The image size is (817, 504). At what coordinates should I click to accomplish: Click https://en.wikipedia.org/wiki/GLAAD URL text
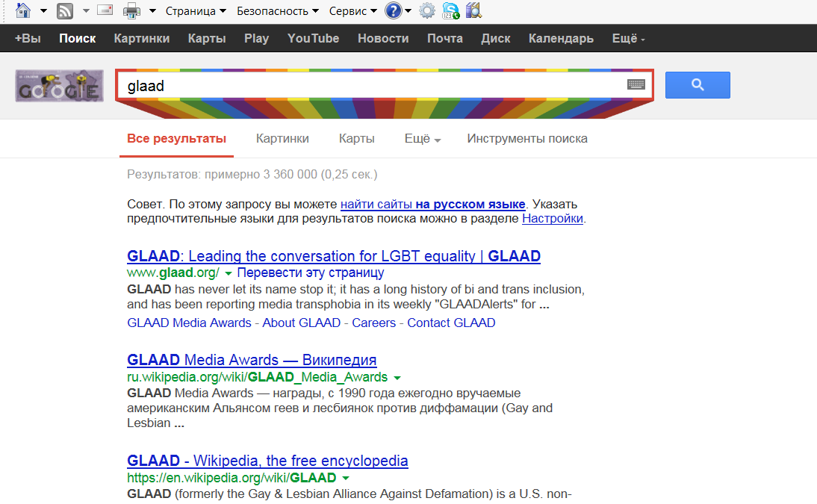tap(232, 477)
